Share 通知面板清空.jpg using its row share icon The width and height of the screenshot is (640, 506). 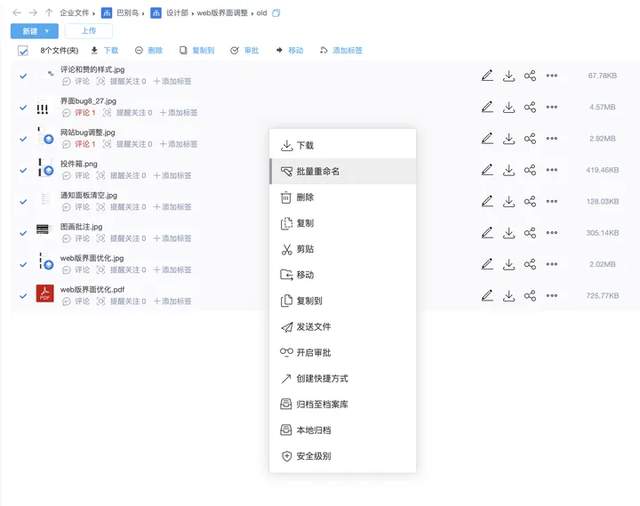[x=530, y=201]
